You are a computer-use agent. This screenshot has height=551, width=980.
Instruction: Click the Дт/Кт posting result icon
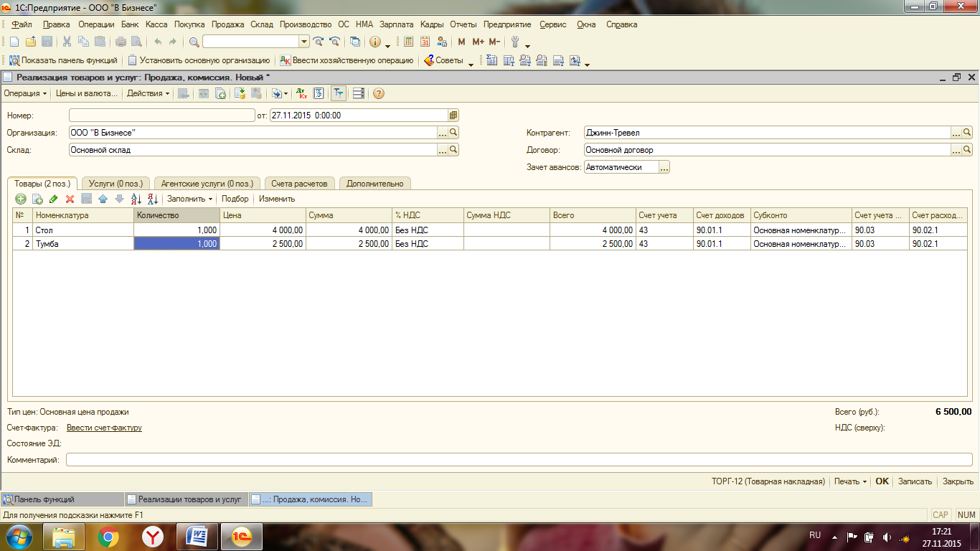(301, 93)
